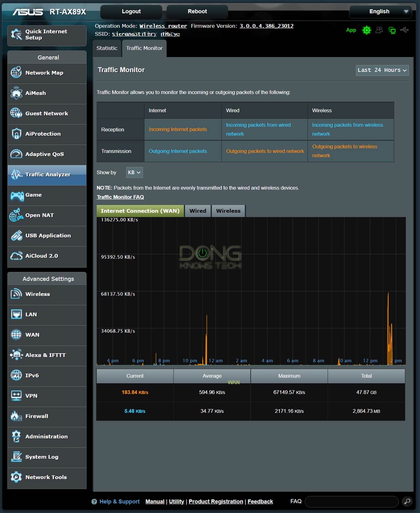This screenshot has width=420, height=513.
Task: Open the Feedback footer link
Action: click(260, 501)
